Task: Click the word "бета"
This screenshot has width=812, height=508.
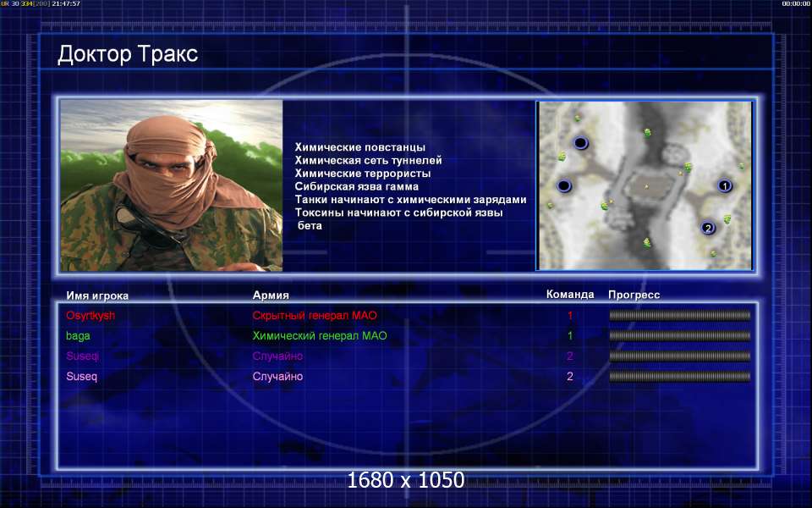Action: pos(310,225)
